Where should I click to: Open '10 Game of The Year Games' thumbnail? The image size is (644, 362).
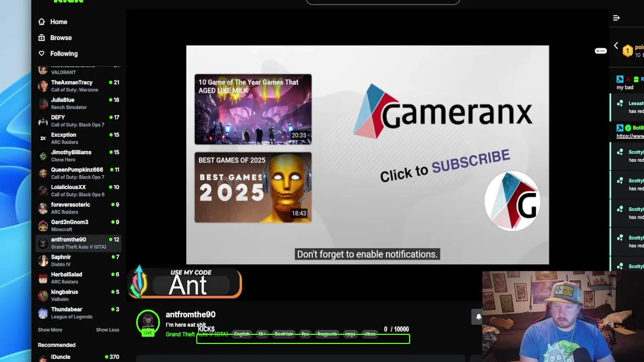click(x=253, y=109)
